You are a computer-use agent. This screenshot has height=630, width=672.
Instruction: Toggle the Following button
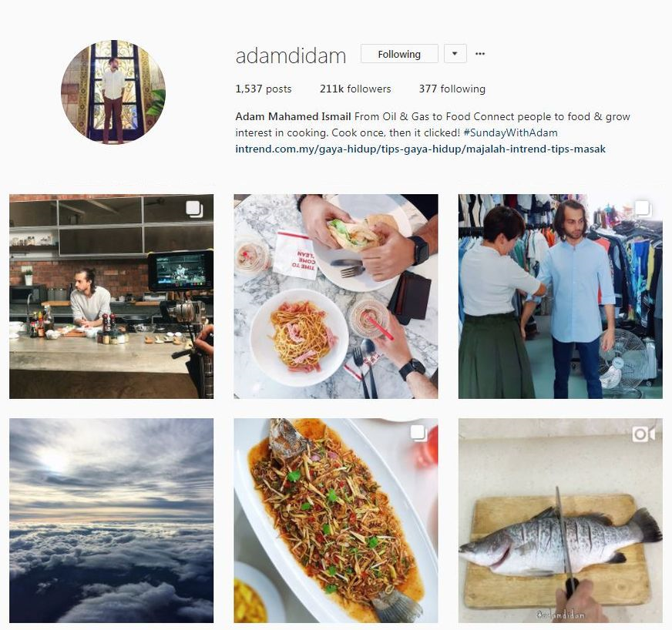pyautogui.click(x=399, y=54)
